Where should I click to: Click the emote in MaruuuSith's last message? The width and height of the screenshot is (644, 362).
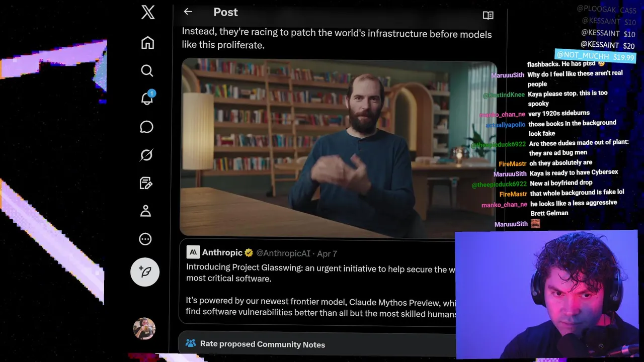(x=535, y=224)
